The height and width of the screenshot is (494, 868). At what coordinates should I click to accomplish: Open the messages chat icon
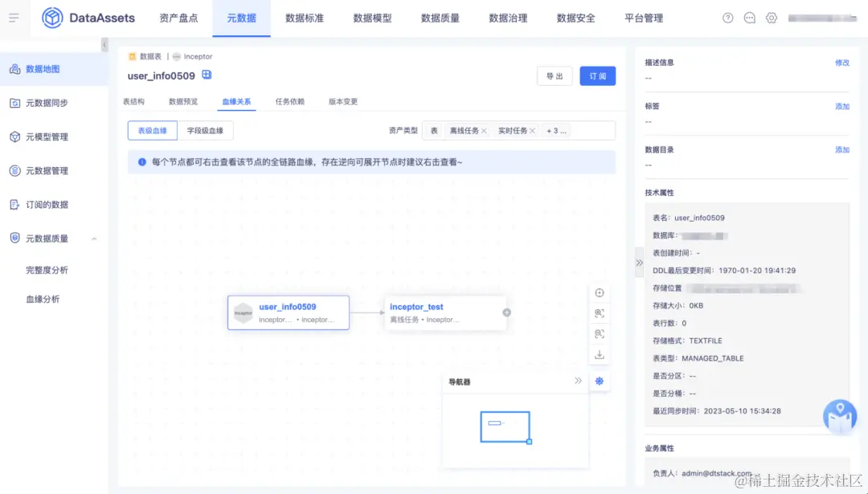coord(750,18)
